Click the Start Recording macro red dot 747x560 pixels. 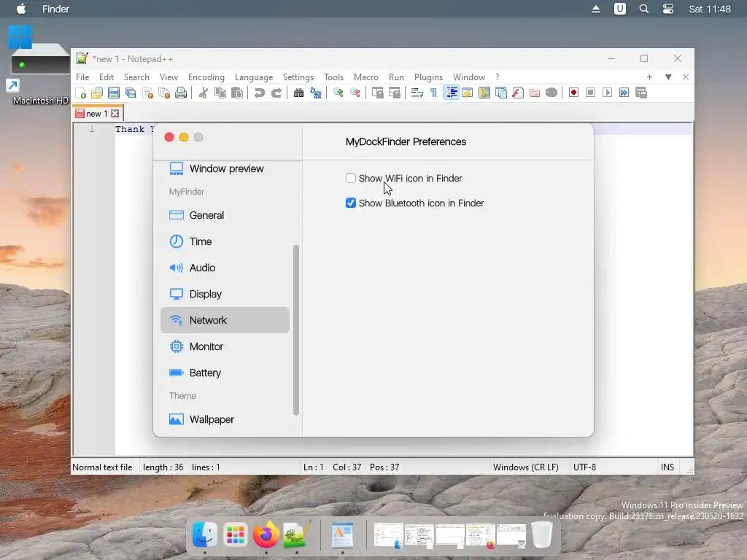tap(573, 93)
